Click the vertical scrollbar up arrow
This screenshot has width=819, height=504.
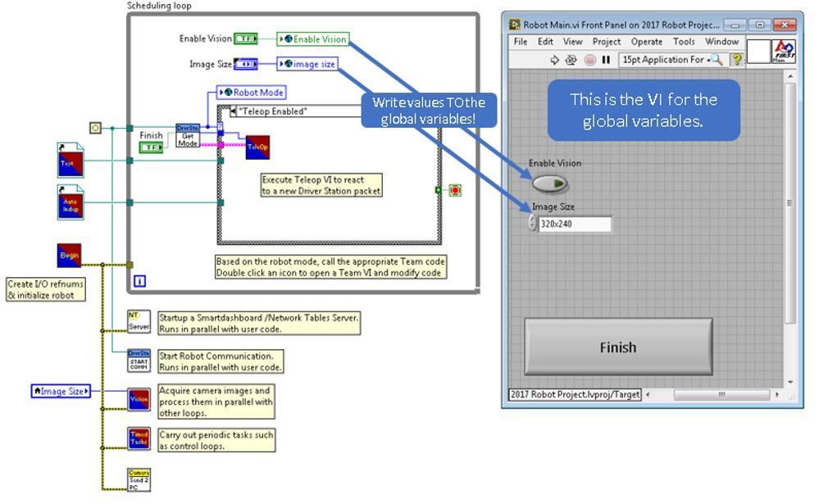[790, 76]
